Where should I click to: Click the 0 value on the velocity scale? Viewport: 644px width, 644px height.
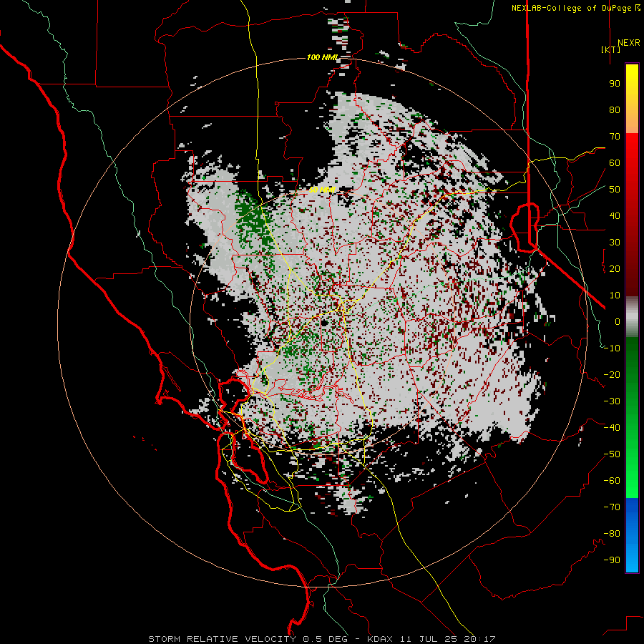(x=618, y=321)
